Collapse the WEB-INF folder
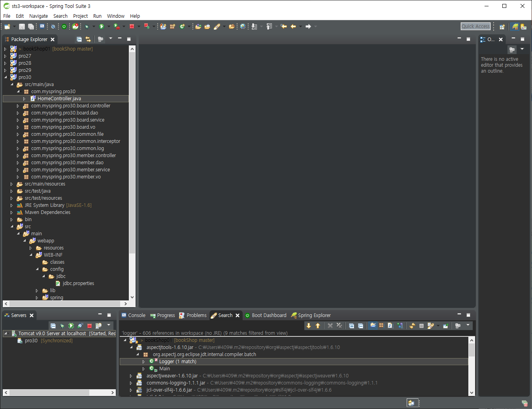532x409 pixels. [31, 255]
